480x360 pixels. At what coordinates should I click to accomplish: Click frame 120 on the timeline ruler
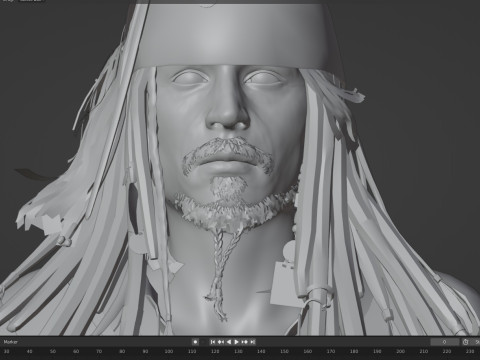coord(215,351)
